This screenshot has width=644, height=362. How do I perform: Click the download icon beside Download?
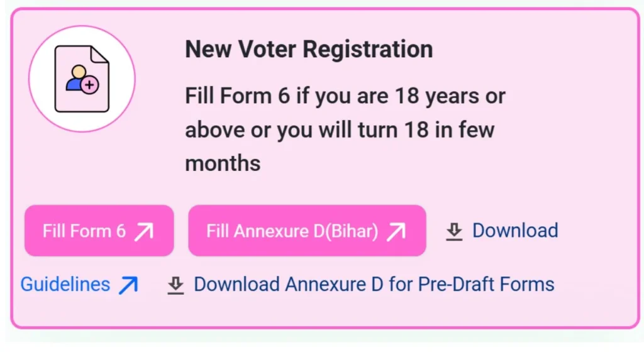tap(454, 231)
